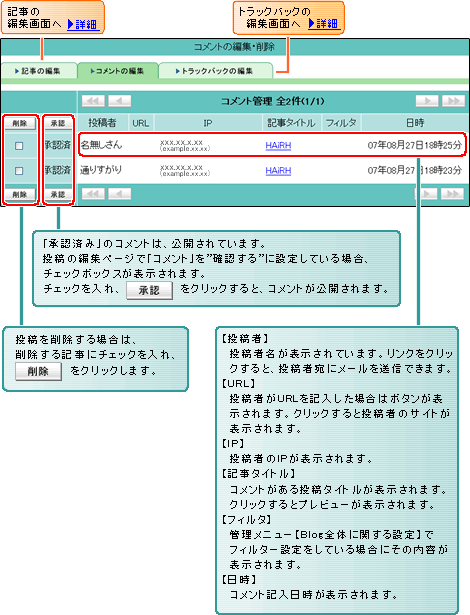
Task: Switch to 記事の編集 tab
Action: (x=38, y=71)
